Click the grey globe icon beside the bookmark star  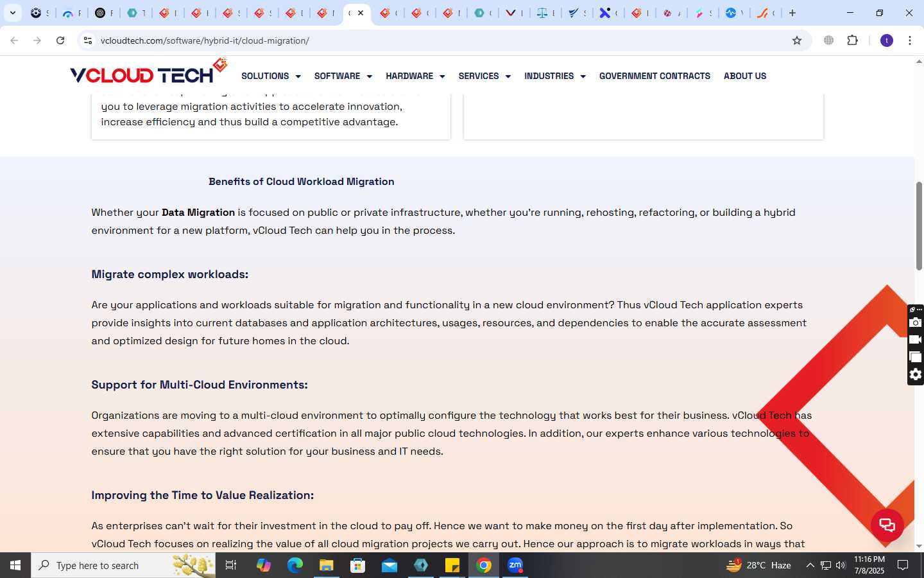tap(829, 40)
